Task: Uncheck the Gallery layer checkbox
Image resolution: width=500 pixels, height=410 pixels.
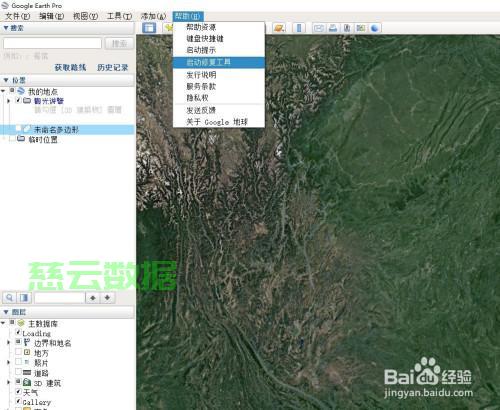Action: point(19,401)
